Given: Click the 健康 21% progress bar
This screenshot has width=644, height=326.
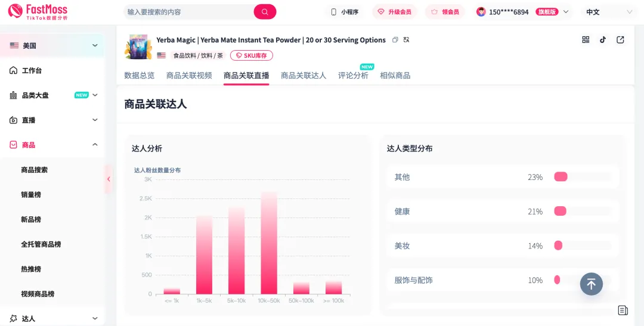Looking at the screenshot, I should pyautogui.click(x=583, y=211).
